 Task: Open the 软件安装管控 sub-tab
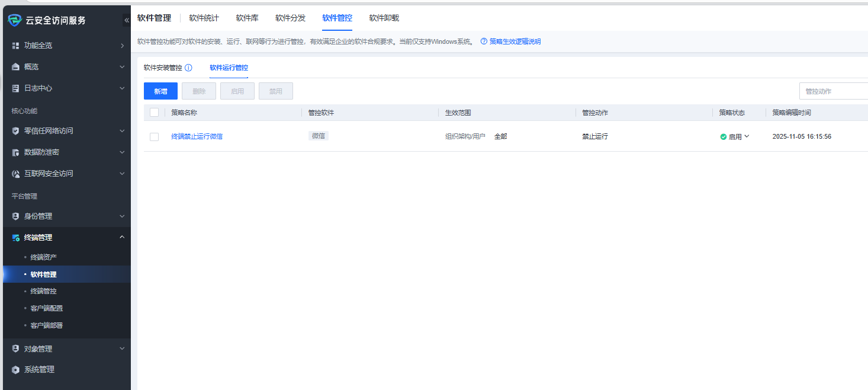tap(163, 68)
